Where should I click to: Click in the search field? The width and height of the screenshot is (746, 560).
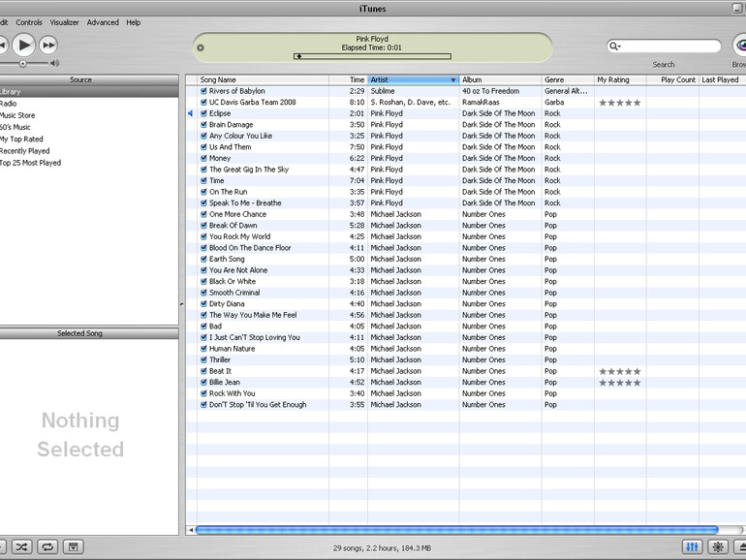670,47
